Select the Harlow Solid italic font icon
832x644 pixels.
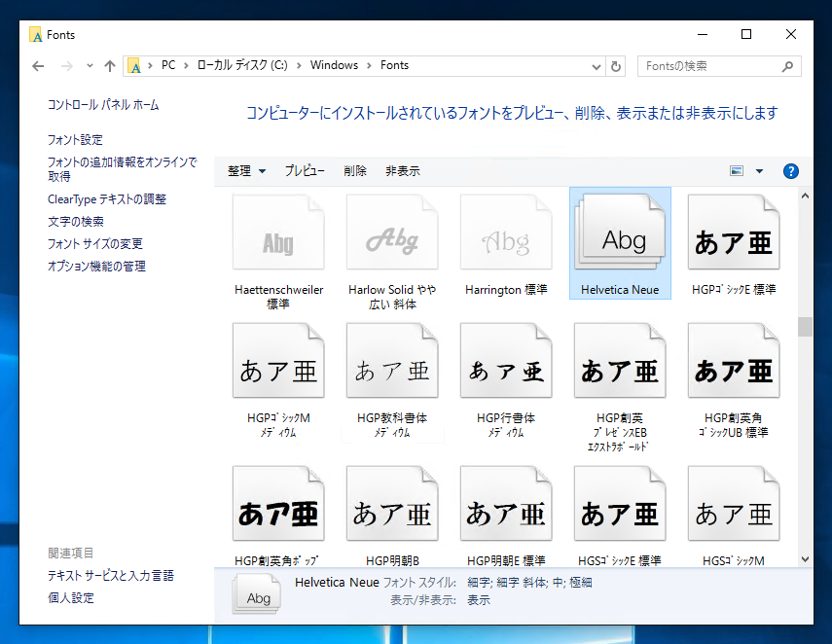pos(392,232)
